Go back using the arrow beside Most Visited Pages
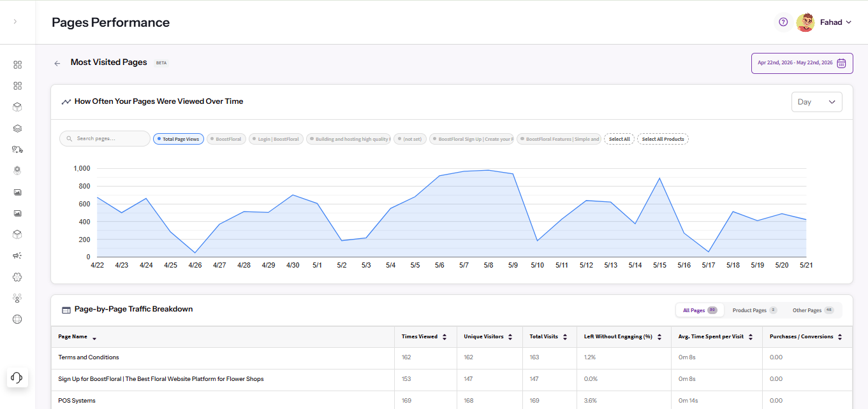This screenshot has width=868, height=409. click(57, 63)
